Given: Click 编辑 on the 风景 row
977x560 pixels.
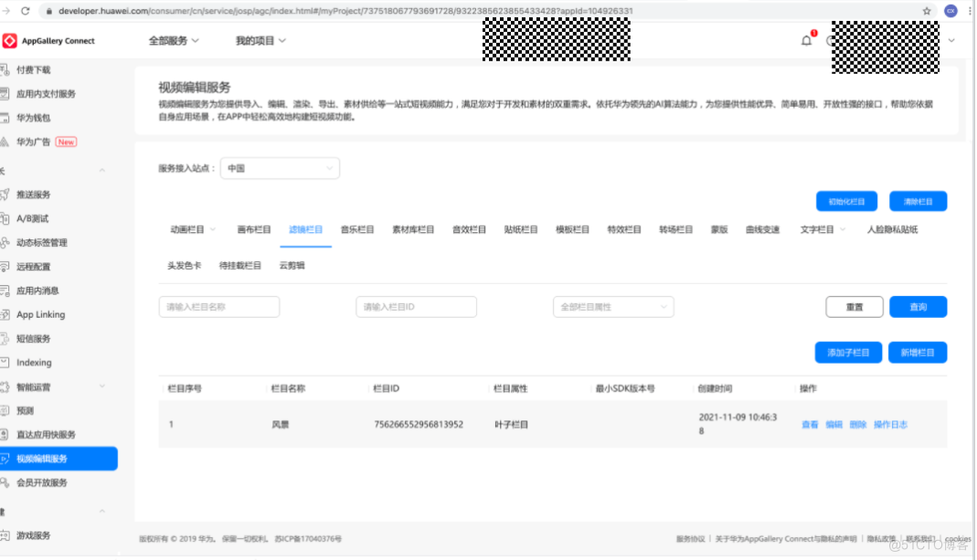Looking at the screenshot, I should point(833,425).
